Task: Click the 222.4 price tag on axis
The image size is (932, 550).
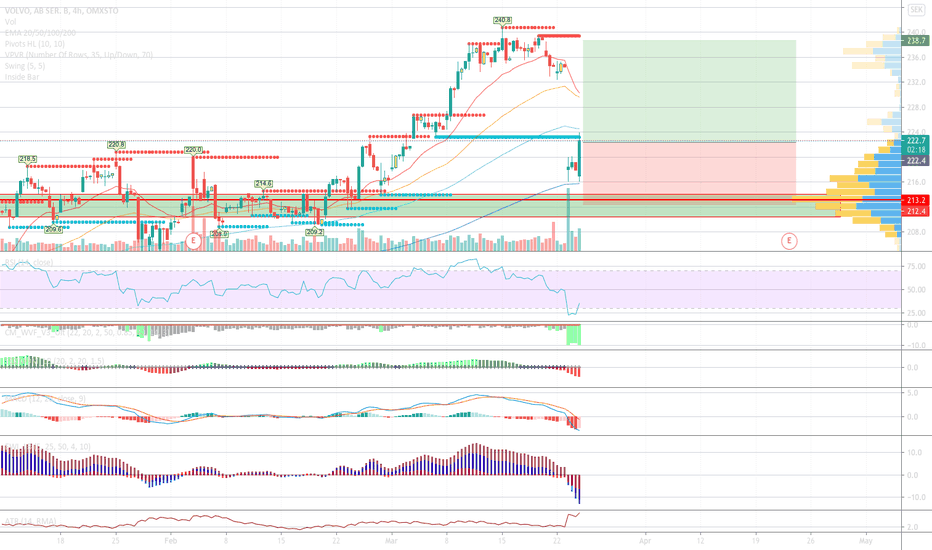Action: (915, 161)
